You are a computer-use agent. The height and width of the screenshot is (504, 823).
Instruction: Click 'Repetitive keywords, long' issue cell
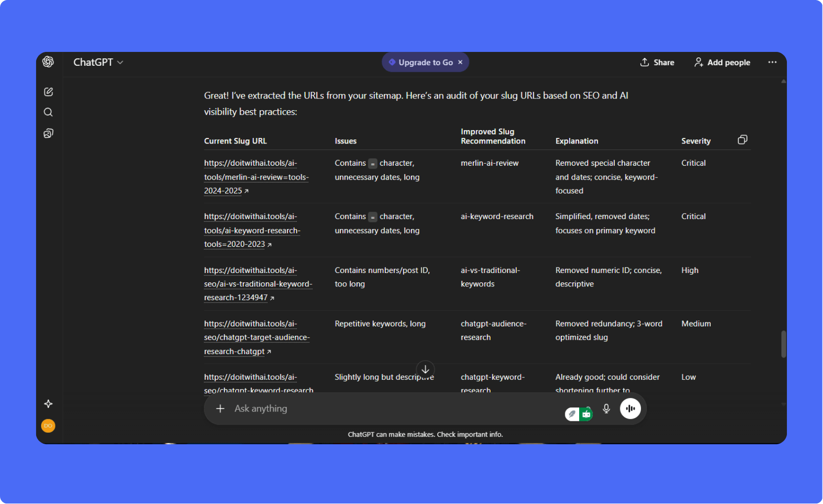click(380, 324)
